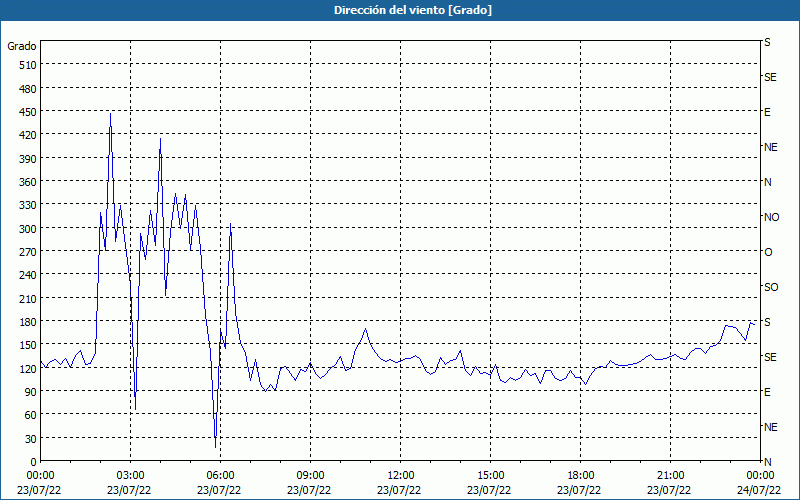
Task: Select the 00:00 label above date 24/07/22
Action: coord(760,476)
